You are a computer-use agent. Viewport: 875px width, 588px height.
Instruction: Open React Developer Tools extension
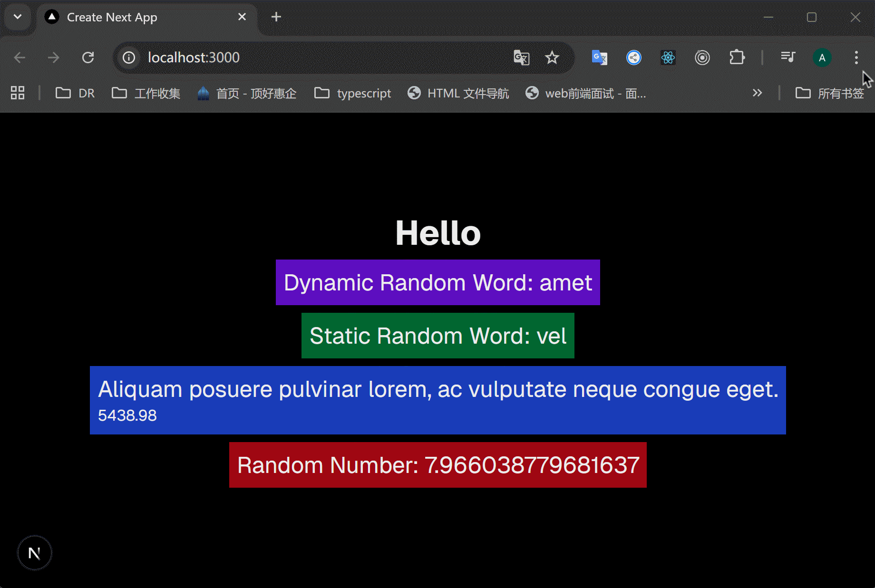tap(668, 58)
